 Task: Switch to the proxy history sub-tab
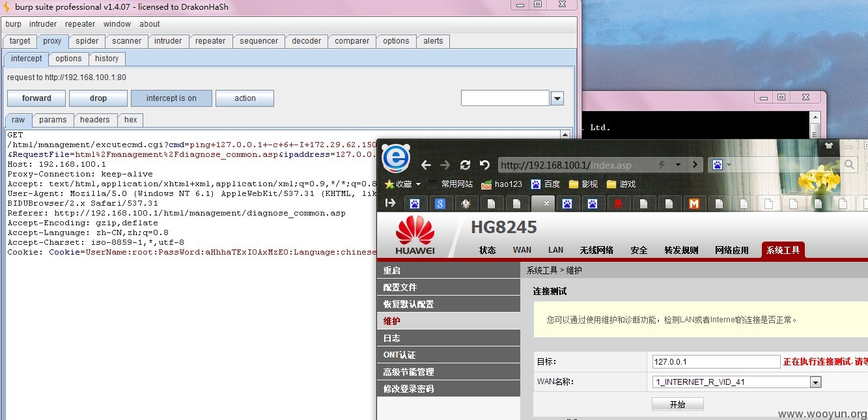tap(107, 59)
